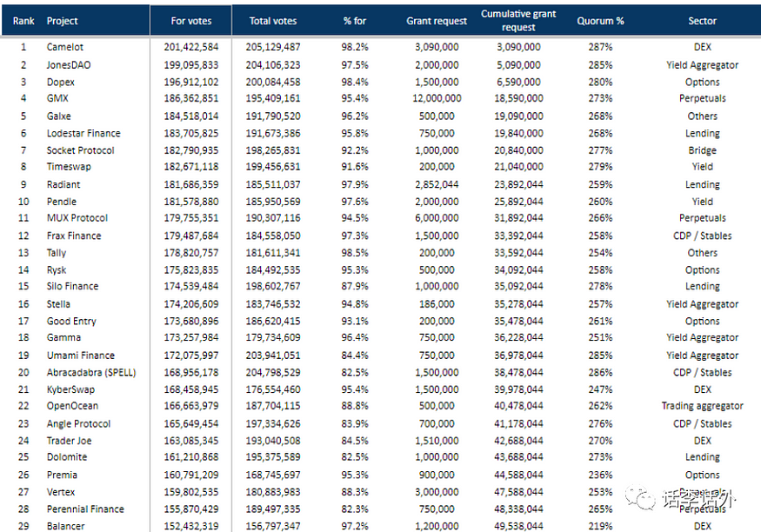Select the Rysk project name
The image size is (761, 532).
click(57, 269)
